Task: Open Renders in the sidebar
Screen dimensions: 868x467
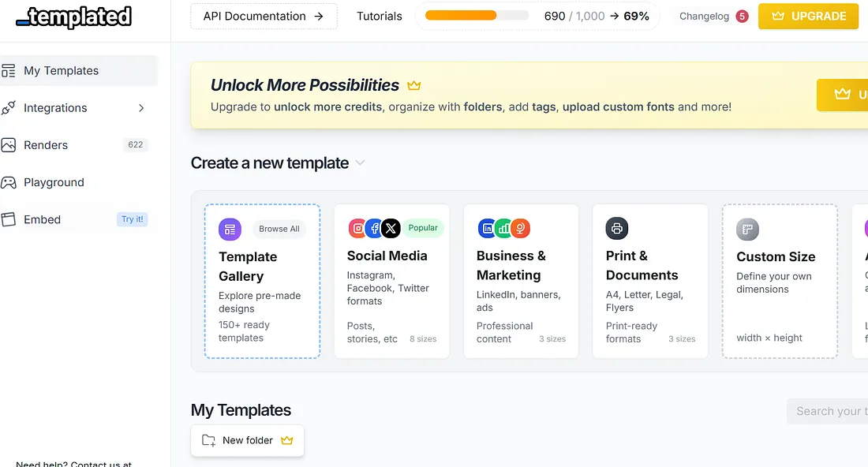Action: [79, 145]
